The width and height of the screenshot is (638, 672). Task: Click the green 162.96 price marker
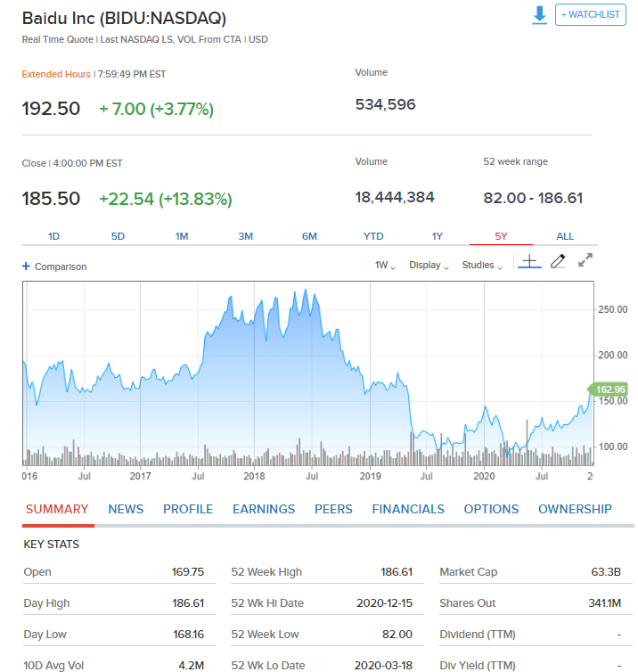click(609, 389)
